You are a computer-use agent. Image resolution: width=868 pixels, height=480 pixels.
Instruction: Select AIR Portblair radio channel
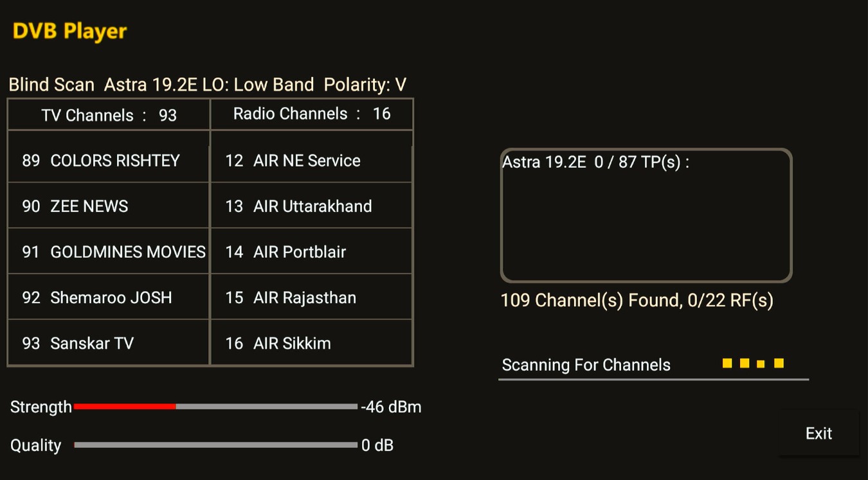click(x=311, y=252)
